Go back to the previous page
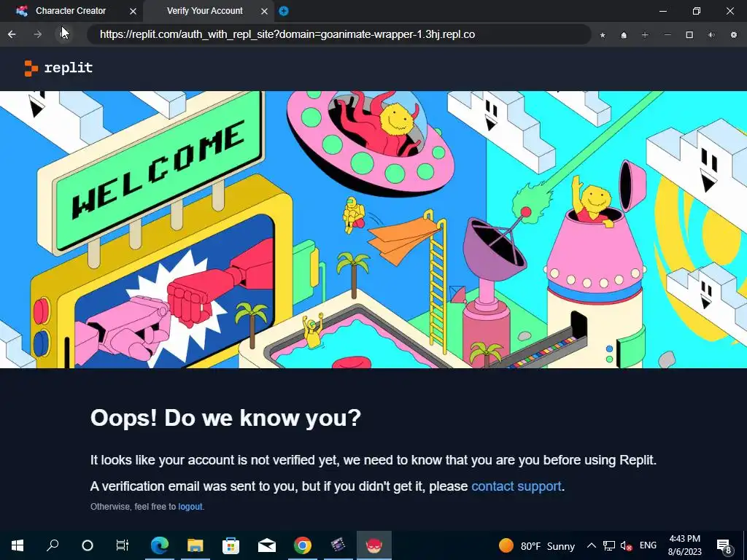747x560 pixels. (x=12, y=34)
